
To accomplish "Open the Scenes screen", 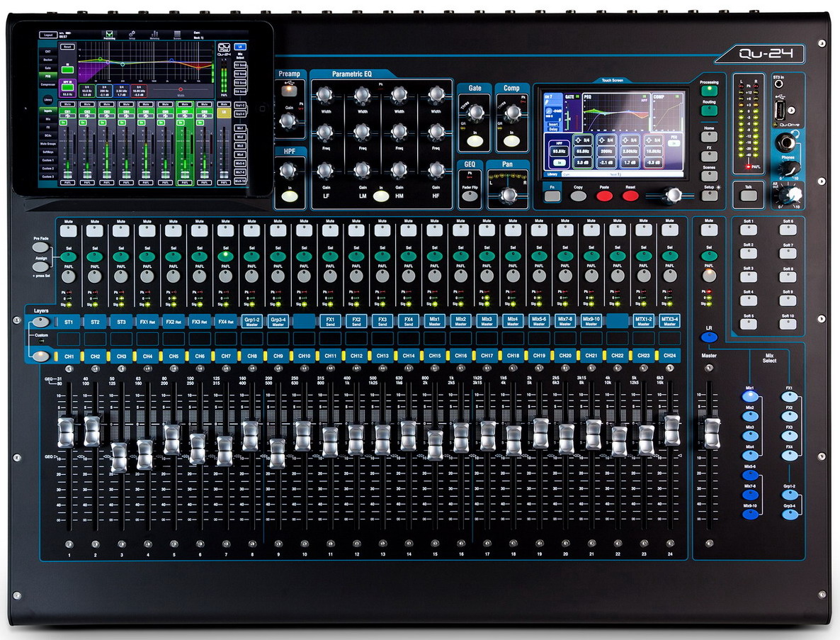I will [709, 177].
